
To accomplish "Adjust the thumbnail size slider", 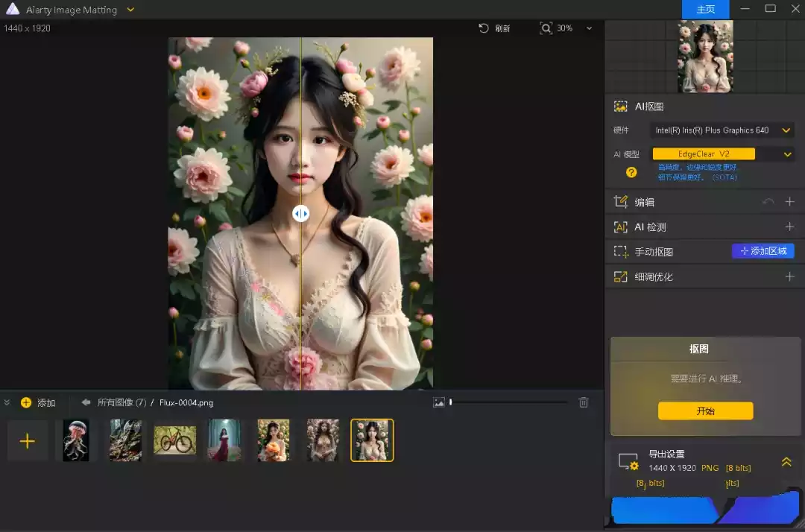I will tap(451, 402).
